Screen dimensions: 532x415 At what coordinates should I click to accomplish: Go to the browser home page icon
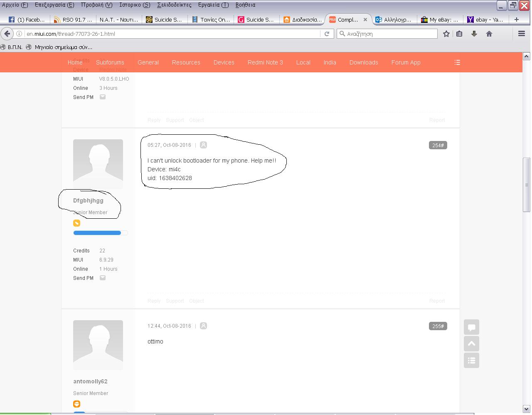(489, 34)
